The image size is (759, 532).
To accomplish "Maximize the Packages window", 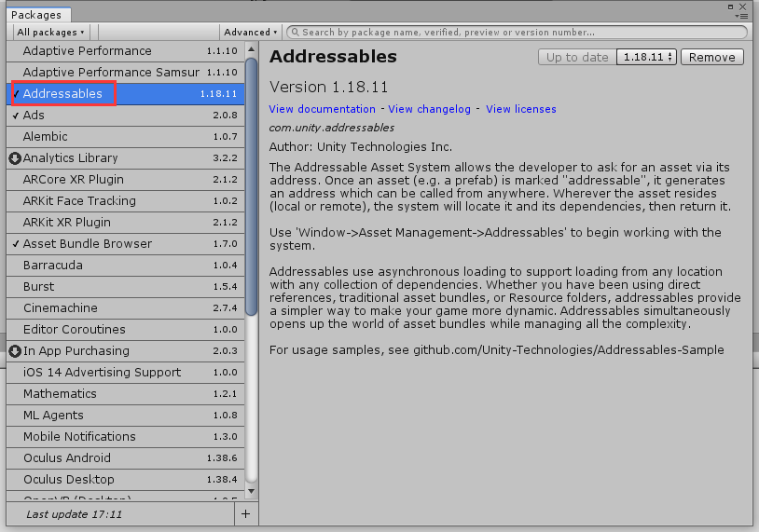I will (730, 7).
